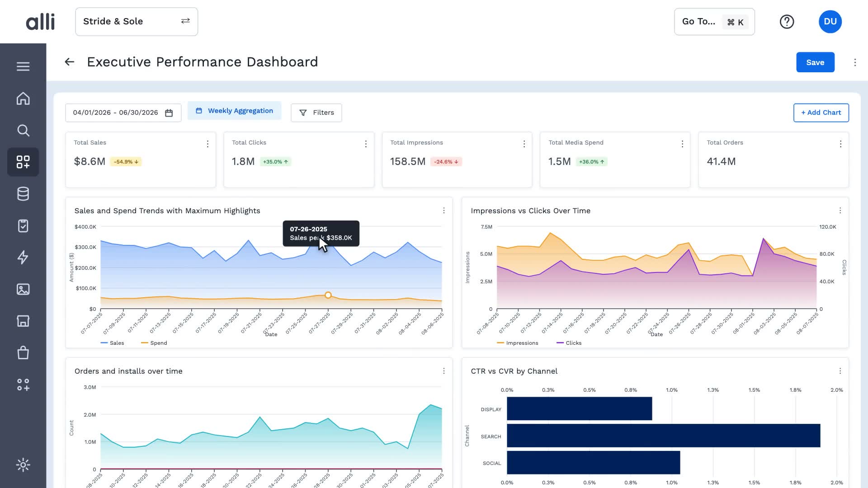Image resolution: width=868 pixels, height=488 pixels.
Task: Click the highlighted Spend peak marker
Action: click(x=328, y=295)
